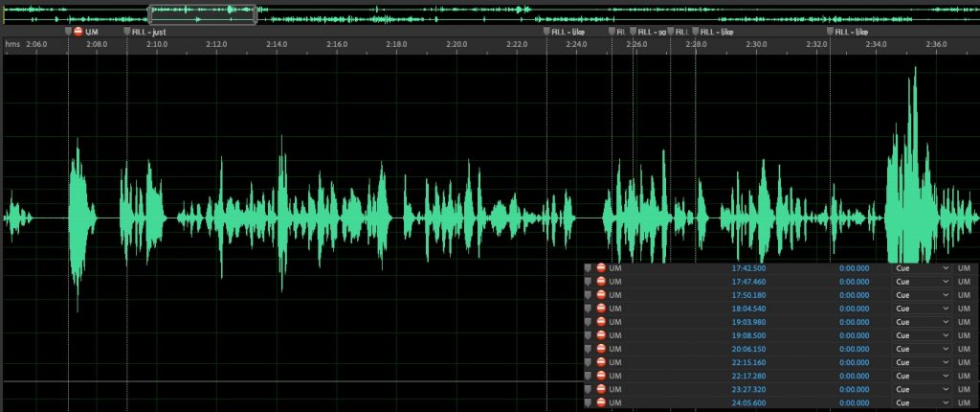Image resolution: width=980 pixels, height=412 pixels.
Task: Click the highlighted view range box in the overview waveform
Action: pyautogui.click(x=202, y=13)
